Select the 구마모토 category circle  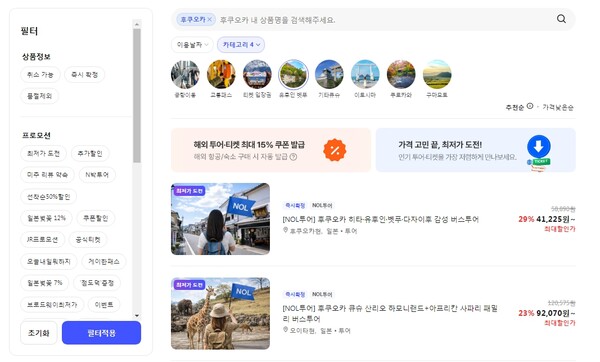(x=437, y=74)
